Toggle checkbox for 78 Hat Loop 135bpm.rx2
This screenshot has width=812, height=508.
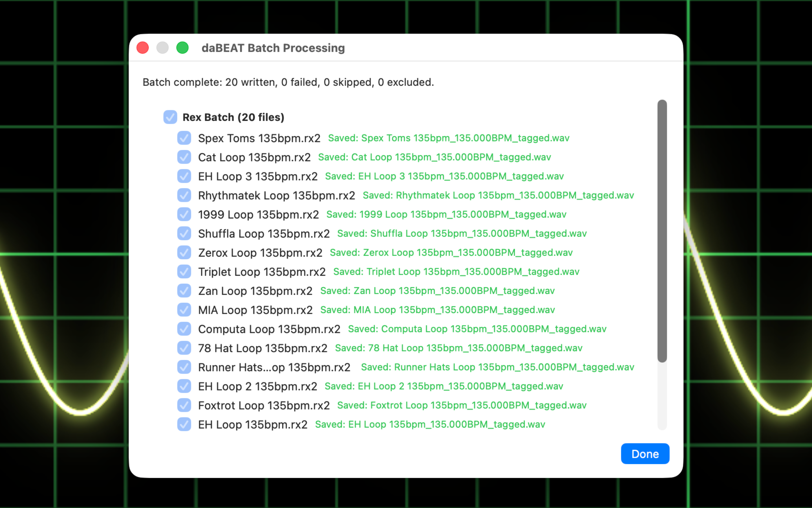pyautogui.click(x=184, y=348)
